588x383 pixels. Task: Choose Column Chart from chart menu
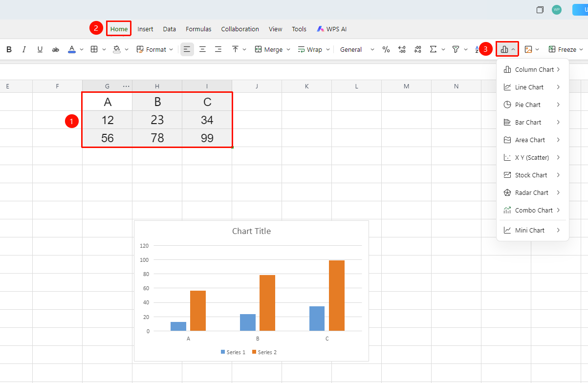point(532,69)
